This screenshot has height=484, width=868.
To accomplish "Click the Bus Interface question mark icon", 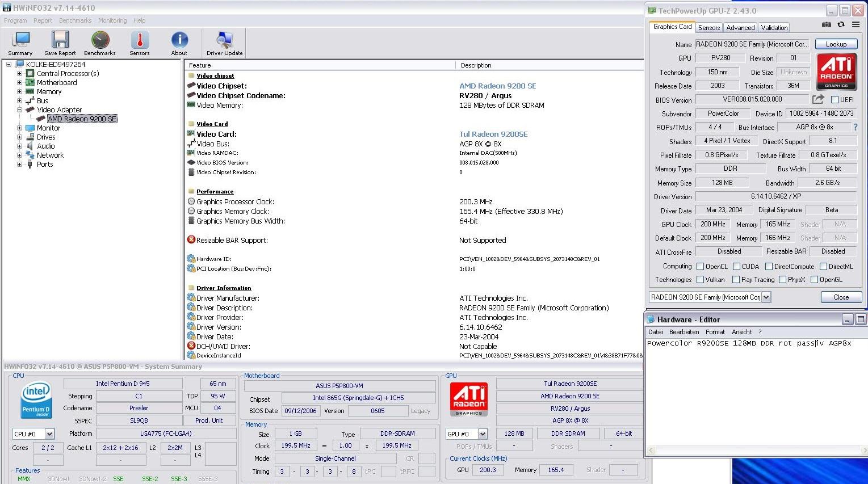I will click(856, 127).
